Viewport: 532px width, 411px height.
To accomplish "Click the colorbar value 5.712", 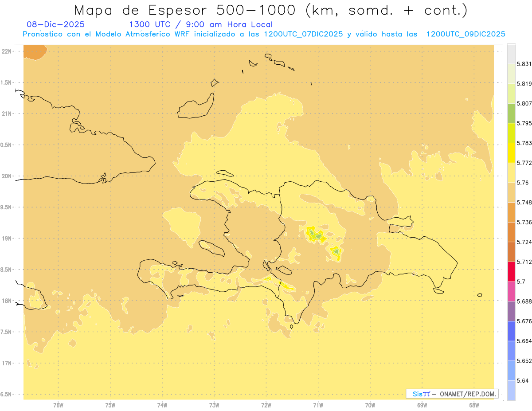I will [524, 262].
